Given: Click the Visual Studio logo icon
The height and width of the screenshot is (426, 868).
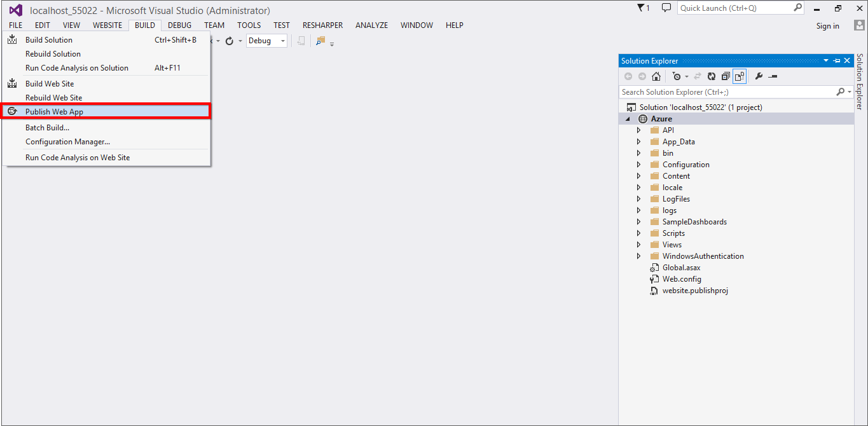Looking at the screenshot, I should 15,10.
